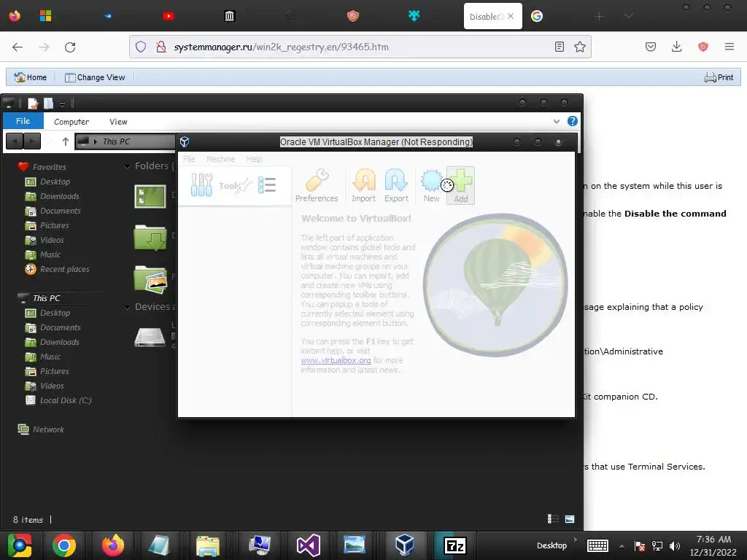Click the tracking protection shield icon
This screenshot has width=747, height=560.
[141, 47]
